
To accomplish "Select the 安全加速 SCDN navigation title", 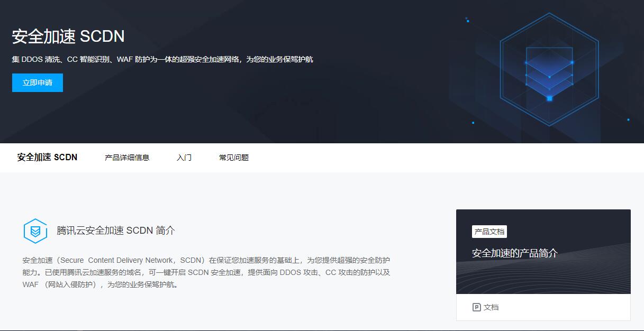I will pyautogui.click(x=47, y=157).
